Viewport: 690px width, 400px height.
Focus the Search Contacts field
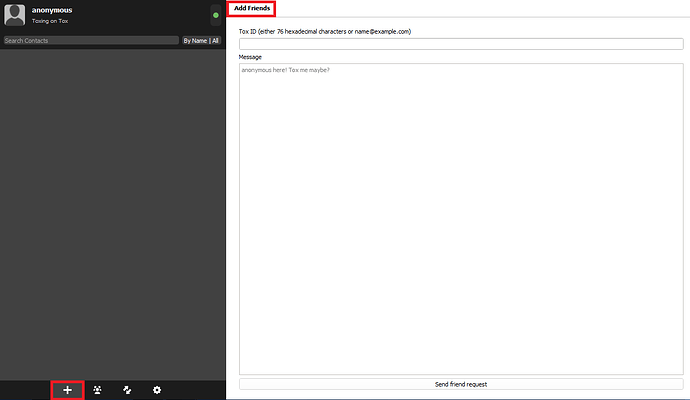[90, 41]
